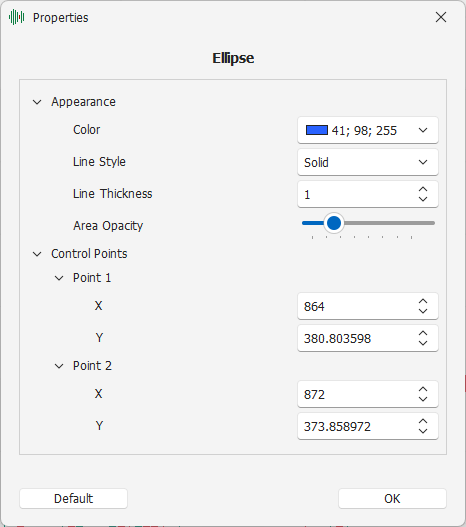
Task: Select the Appearance section label
Action: [x=83, y=102]
